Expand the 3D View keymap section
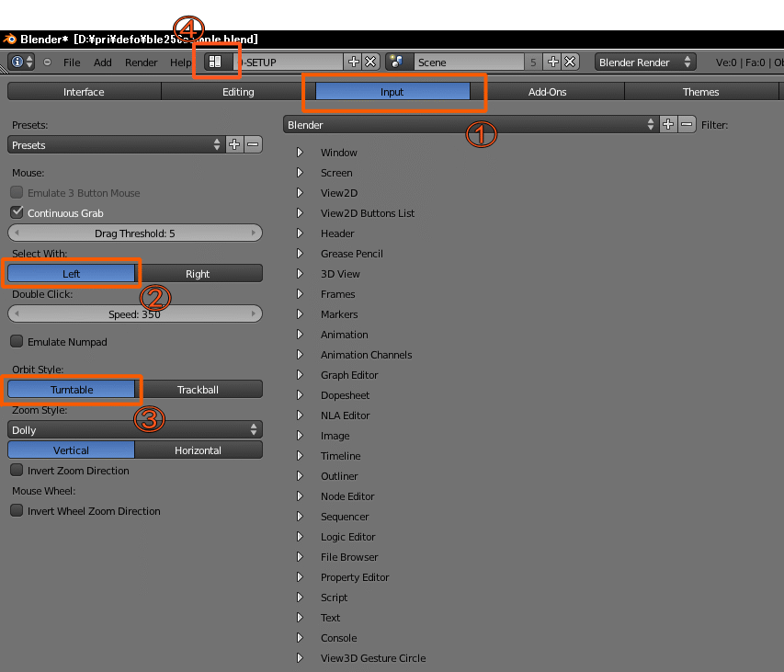Viewport: 784px width, 672px height. click(300, 274)
